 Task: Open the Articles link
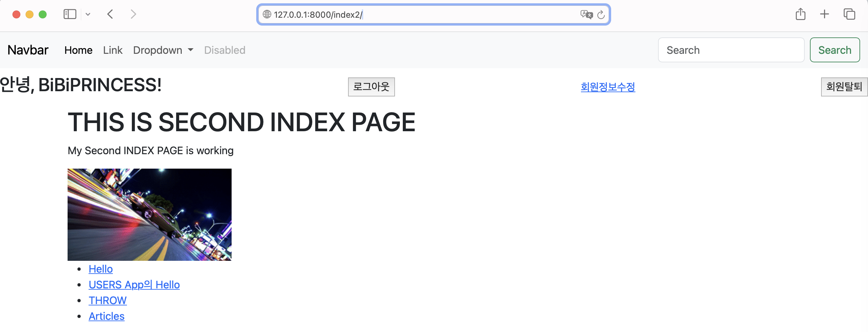click(x=107, y=316)
